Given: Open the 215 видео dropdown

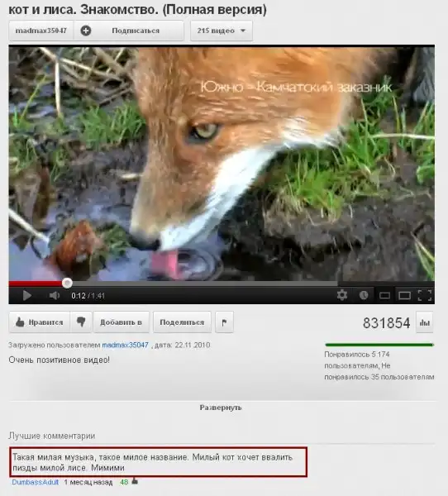Looking at the screenshot, I should tap(222, 31).
